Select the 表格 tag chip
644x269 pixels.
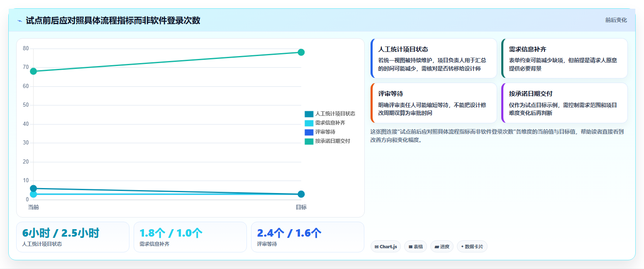coord(415,247)
